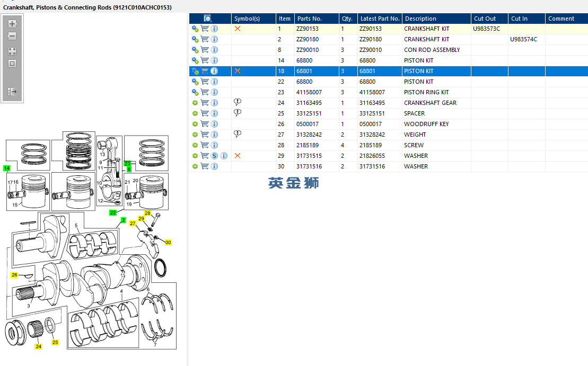Open note symbol for SPACER item 25
This screenshot has height=366, width=588.
238,113
